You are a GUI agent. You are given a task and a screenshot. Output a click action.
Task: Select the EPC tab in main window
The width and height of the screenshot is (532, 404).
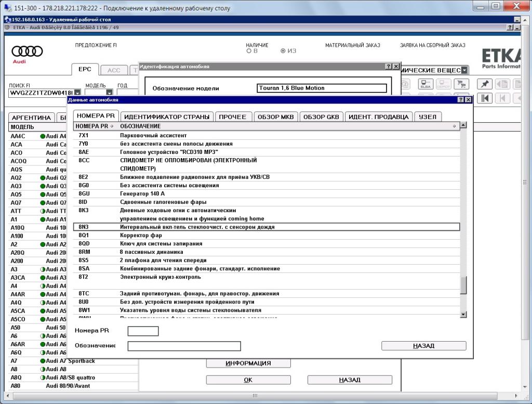click(x=85, y=69)
